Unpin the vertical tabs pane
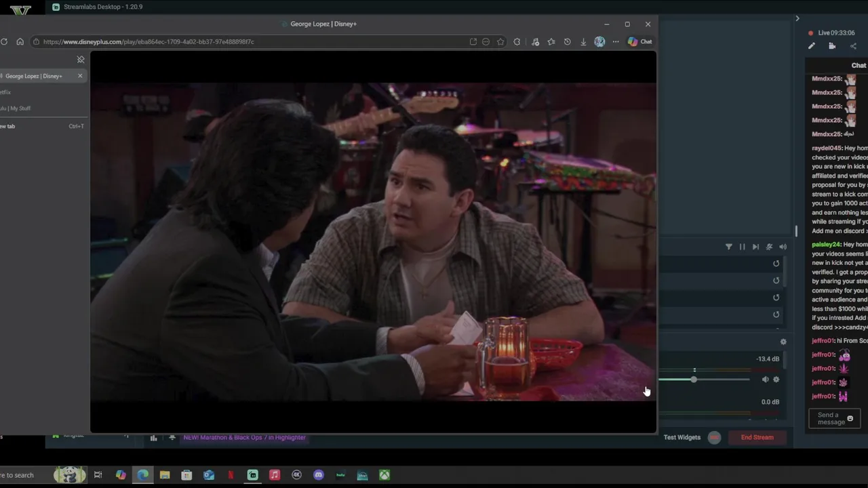This screenshot has width=868, height=488. (81, 60)
